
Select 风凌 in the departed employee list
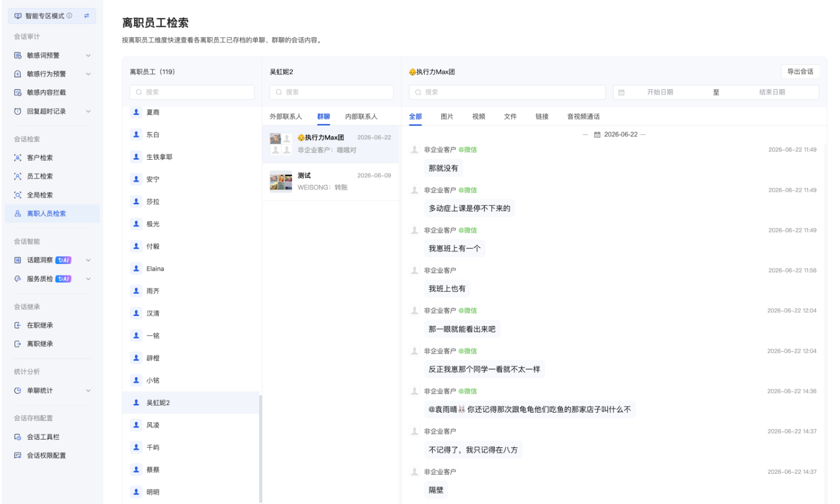click(191, 425)
